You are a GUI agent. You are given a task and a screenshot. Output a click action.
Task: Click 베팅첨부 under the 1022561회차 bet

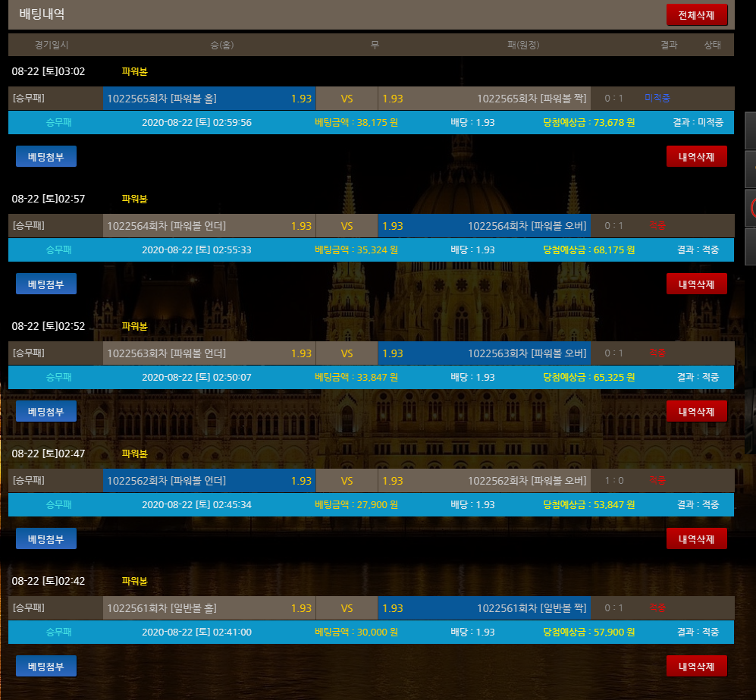coord(46,666)
